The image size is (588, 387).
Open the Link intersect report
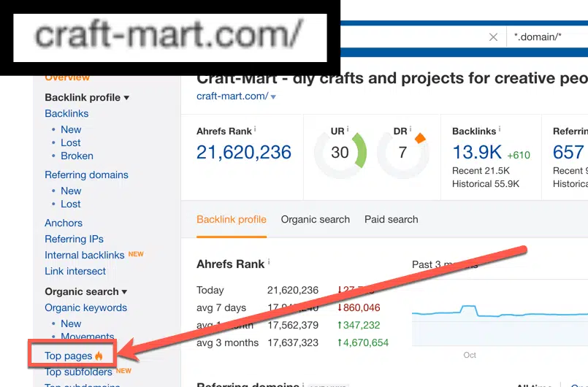tap(75, 272)
